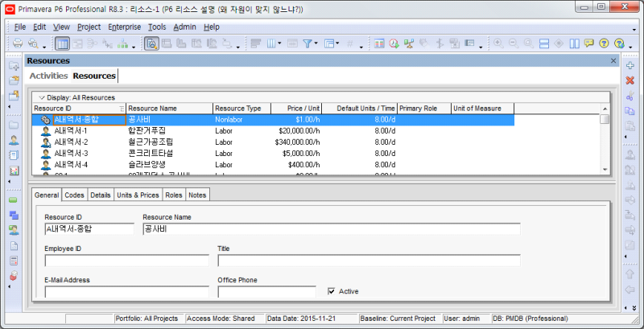Click the yellow Help question mark icon
644x329 pixels.
[x=603, y=43]
